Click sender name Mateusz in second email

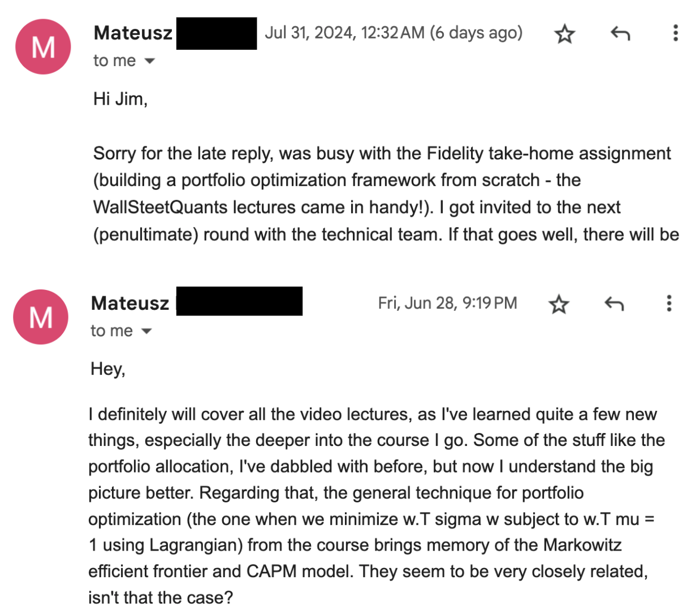pos(130,303)
